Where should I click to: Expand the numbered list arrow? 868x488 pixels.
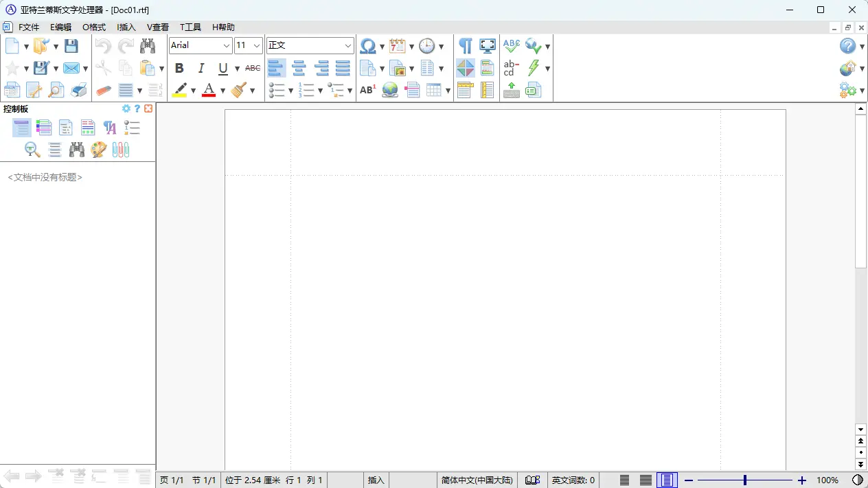tap(320, 90)
